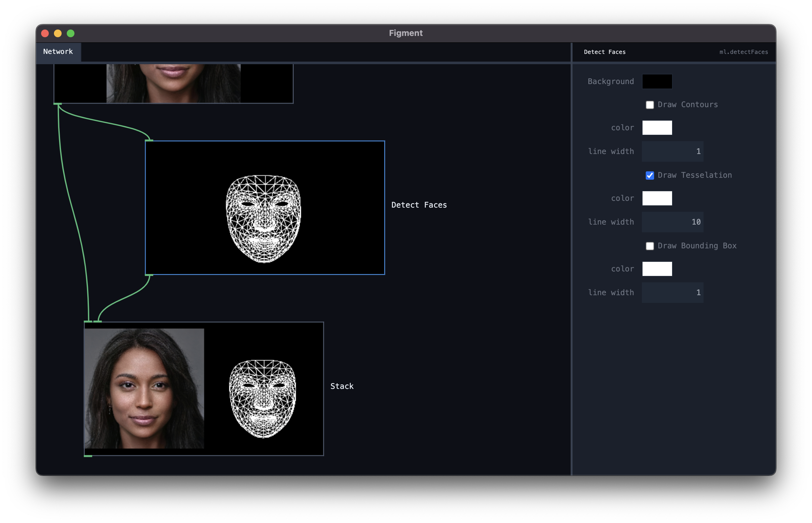The width and height of the screenshot is (812, 523).
Task: Click the contours line width field
Action: click(x=672, y=151)
